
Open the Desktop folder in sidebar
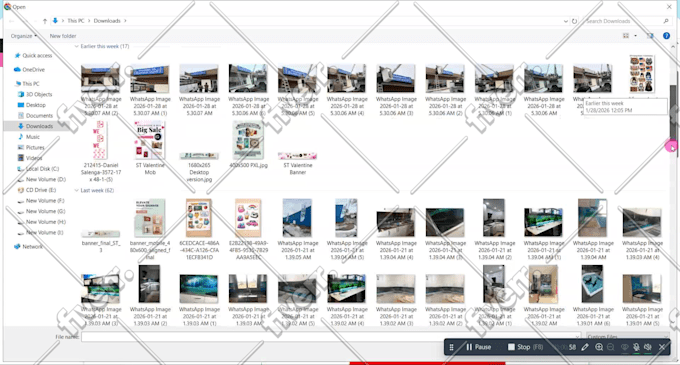(31, 105)
